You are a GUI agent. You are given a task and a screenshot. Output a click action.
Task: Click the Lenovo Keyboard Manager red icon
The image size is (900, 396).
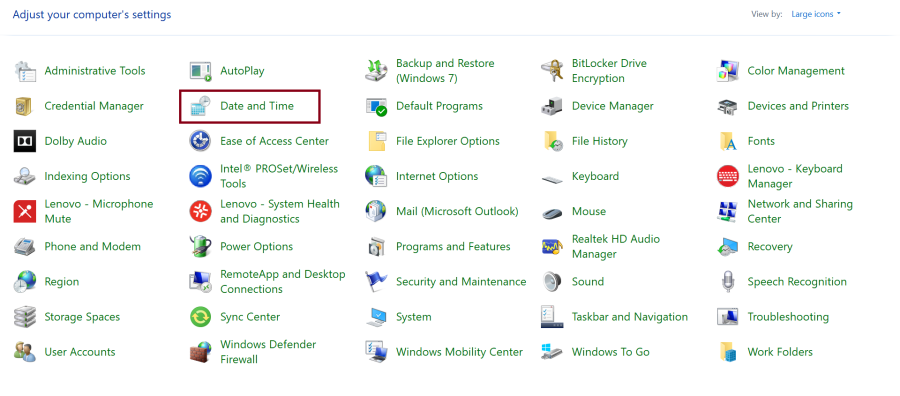(728, 176)
